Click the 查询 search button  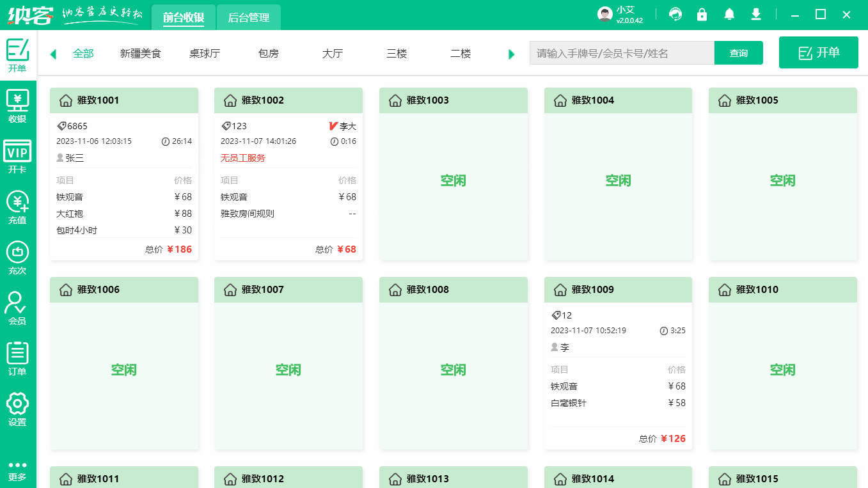(x=739, y=52)
